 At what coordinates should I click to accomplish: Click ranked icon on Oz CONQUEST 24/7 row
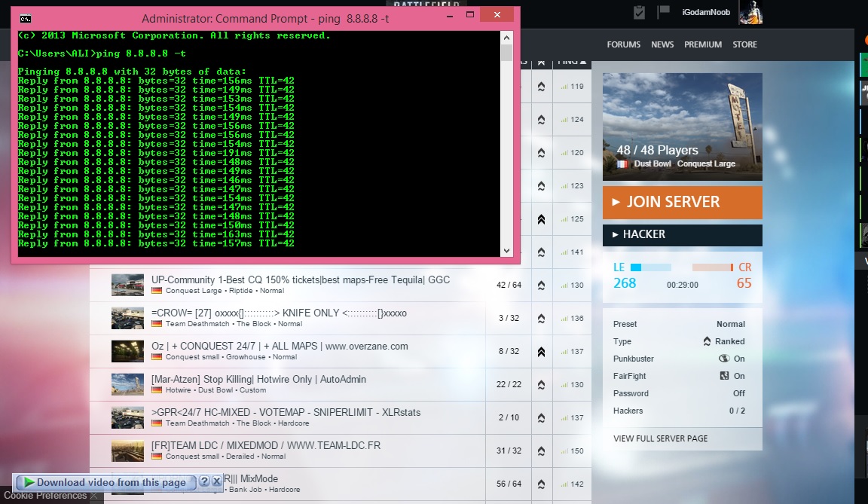(540, 352)
